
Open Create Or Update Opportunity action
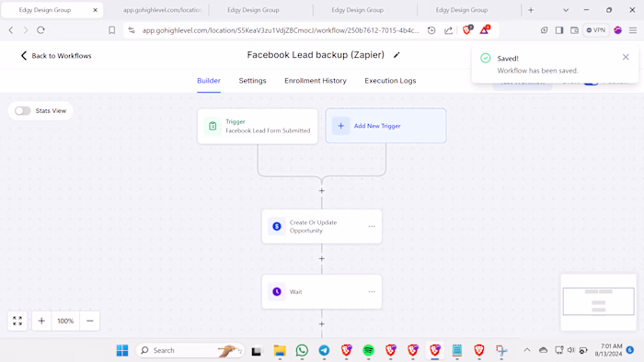coord(322,226)
